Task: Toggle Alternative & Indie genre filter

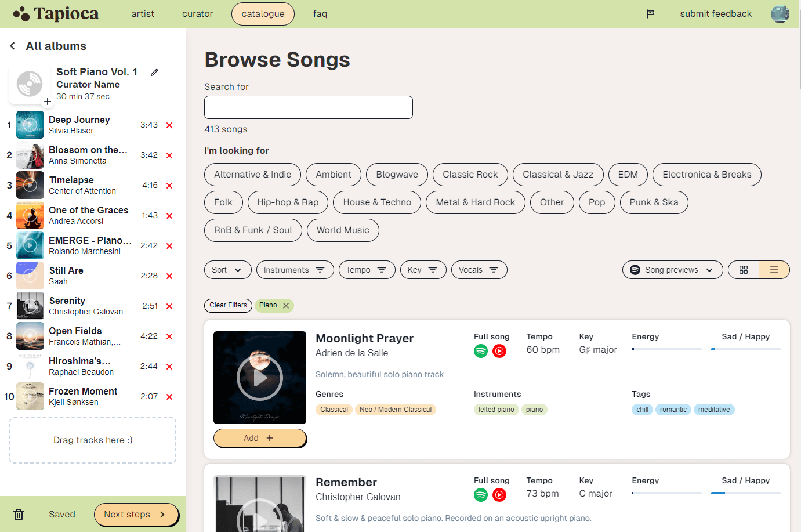Action: click(x=253, y=175)
